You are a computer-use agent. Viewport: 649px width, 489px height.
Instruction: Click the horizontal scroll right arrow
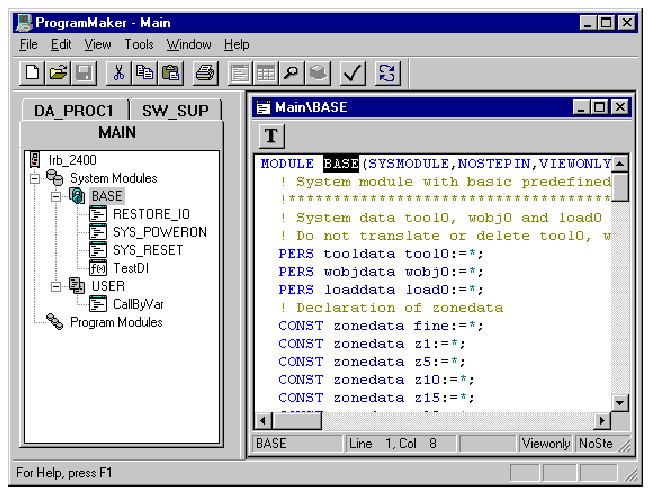tap(602, 421)
